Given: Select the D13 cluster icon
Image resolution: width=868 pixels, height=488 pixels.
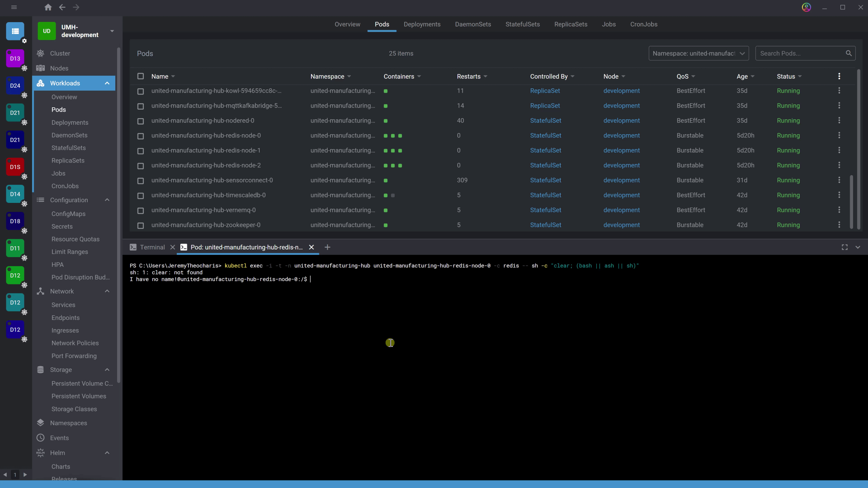Looking at the screenshot, I should (15, 59).
